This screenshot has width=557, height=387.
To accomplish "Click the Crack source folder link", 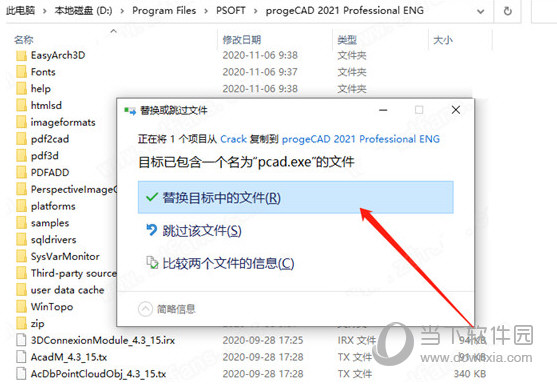I will pyautogui.click(x=233, y=139).
